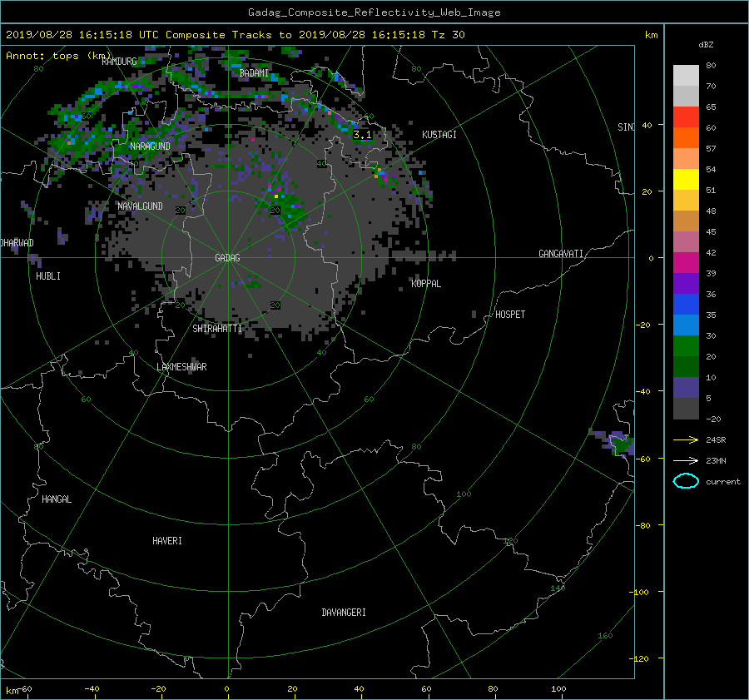Click the dBZ legend heading
Screen dimensions: 749x700
706,44
